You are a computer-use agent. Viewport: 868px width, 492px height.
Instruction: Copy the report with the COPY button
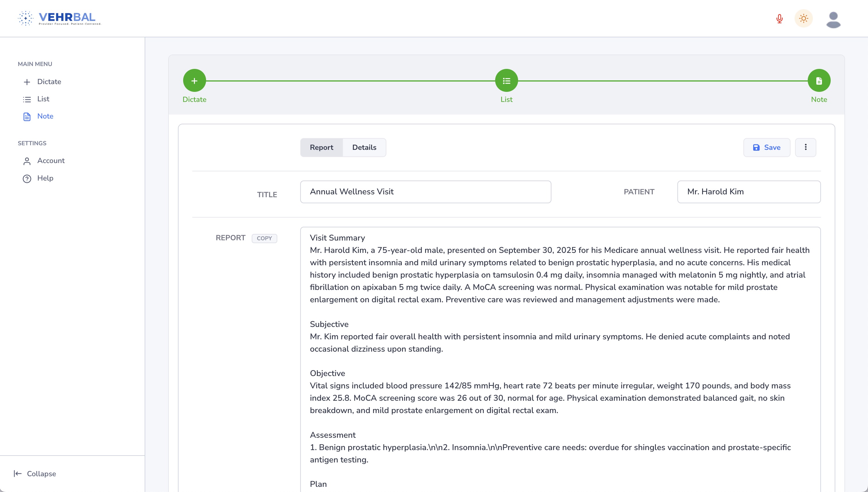(264, 238)
